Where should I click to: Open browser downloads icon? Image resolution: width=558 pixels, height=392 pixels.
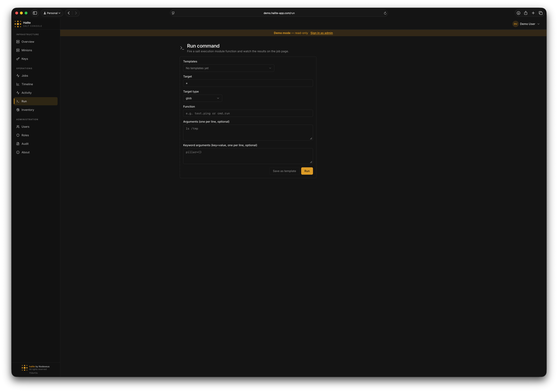tap(518, 13)
